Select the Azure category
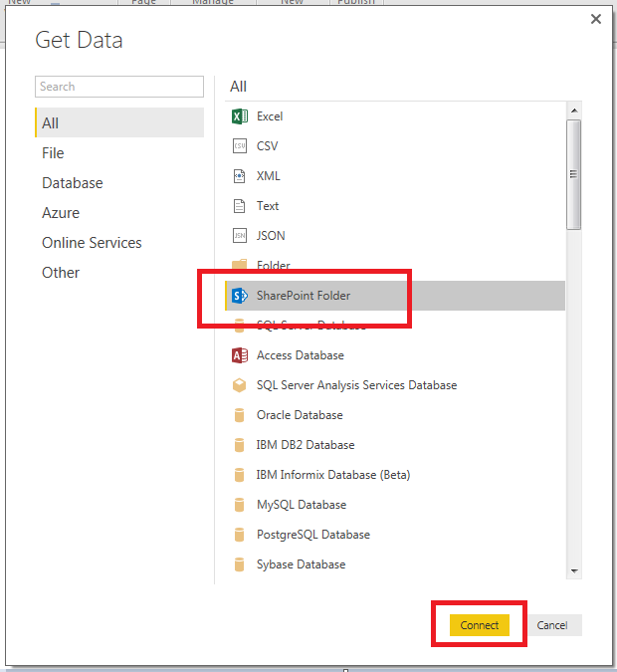Image resolution: width=617 pixels, height=672 pixels. pyautogui.click(x=119, y=213)
